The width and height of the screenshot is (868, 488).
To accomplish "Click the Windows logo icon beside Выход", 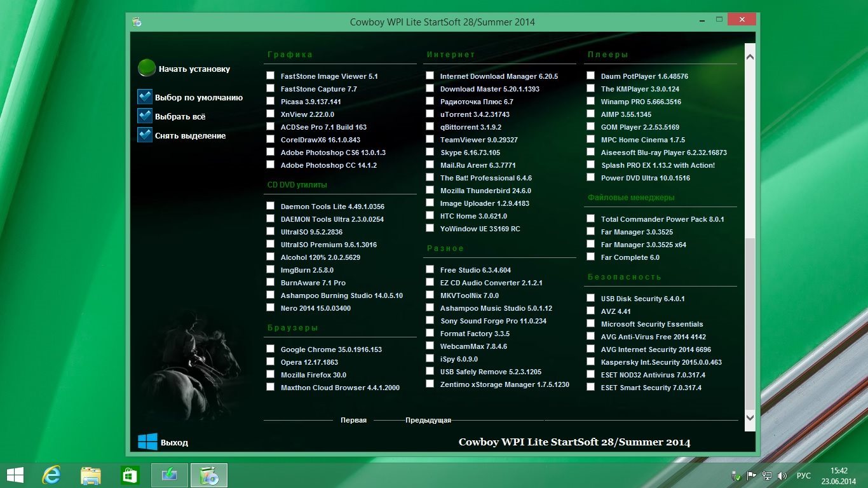I will click(x=147, y=442).
